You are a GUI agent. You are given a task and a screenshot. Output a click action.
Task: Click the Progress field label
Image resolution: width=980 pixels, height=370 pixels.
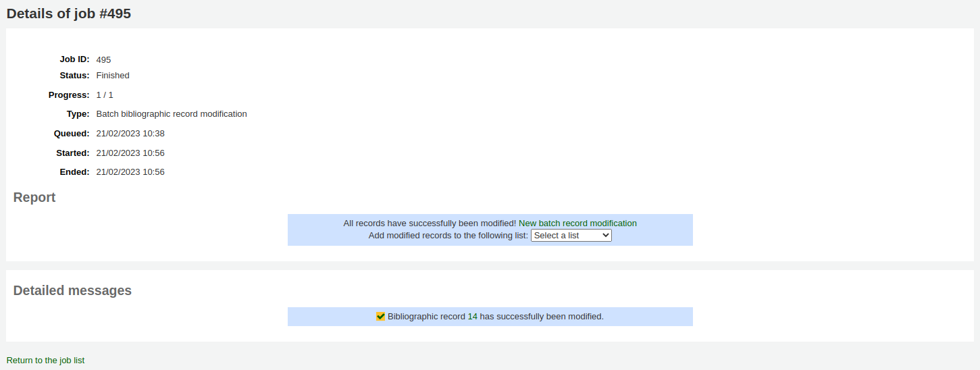(69, 95)
